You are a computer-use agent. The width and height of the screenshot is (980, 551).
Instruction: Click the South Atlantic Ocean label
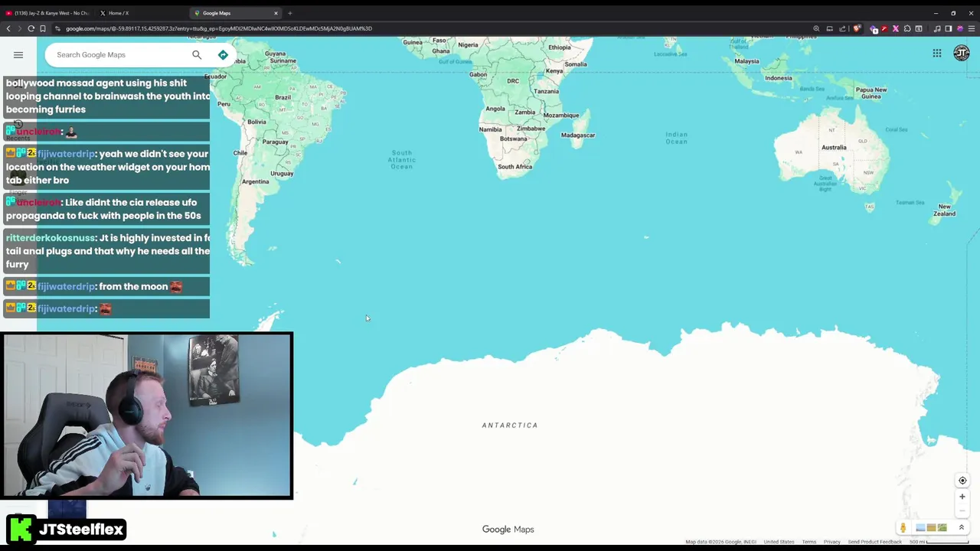point(401,159)
